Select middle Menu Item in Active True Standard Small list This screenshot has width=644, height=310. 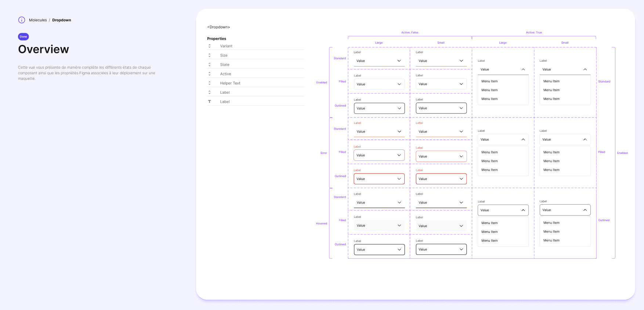click(x=565, y=90)
